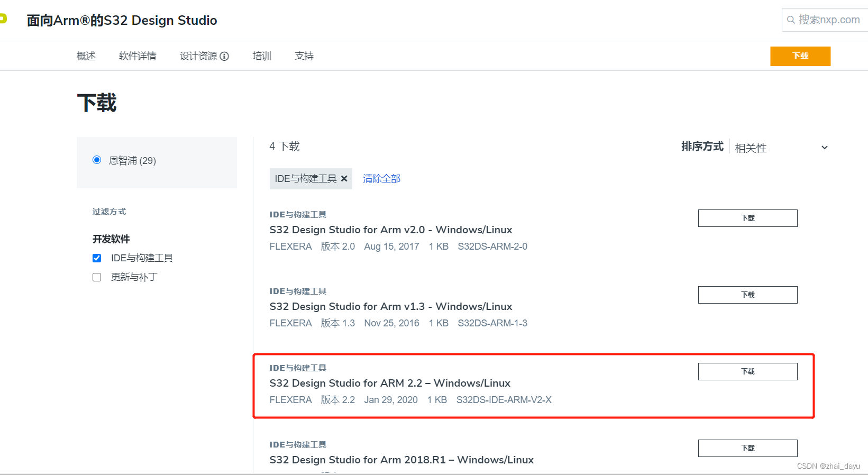The image size is (868, 475).
Task: Check the 更新与补丁 checkbox
Action: pyautogui.click(x=97, y=277)
